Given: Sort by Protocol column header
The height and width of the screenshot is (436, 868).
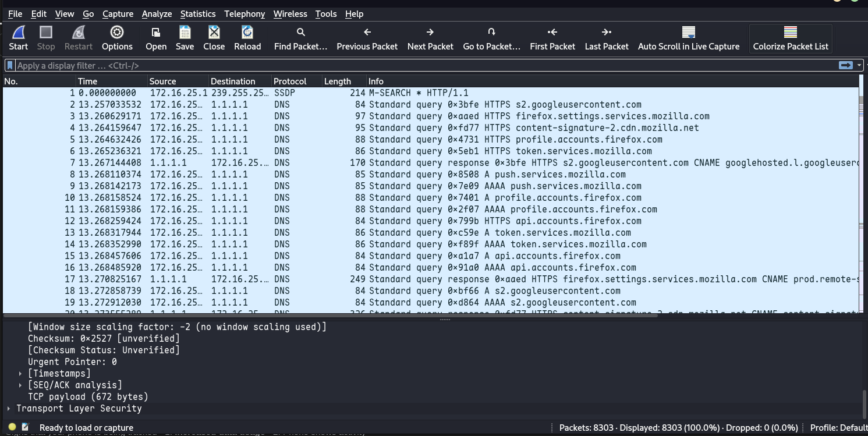Looking at the screenshot, I should click(x=297, y=81).
